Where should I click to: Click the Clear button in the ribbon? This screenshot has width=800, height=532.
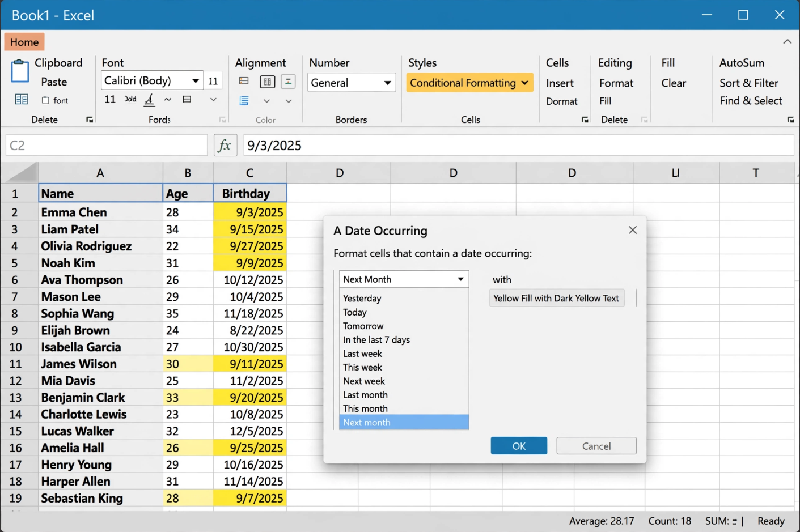tap(674, 83)
